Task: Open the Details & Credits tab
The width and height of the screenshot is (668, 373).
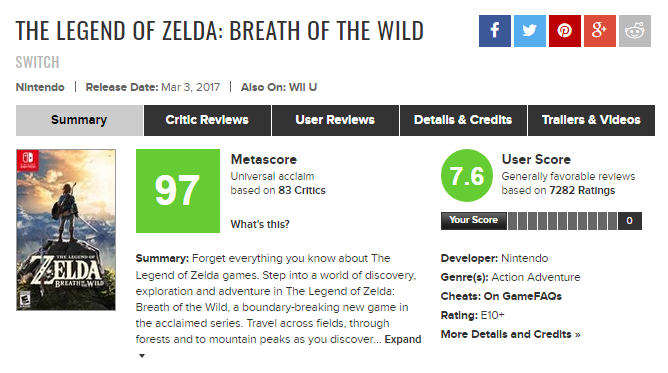Action: pyautogui.click(x=463, y=121)
